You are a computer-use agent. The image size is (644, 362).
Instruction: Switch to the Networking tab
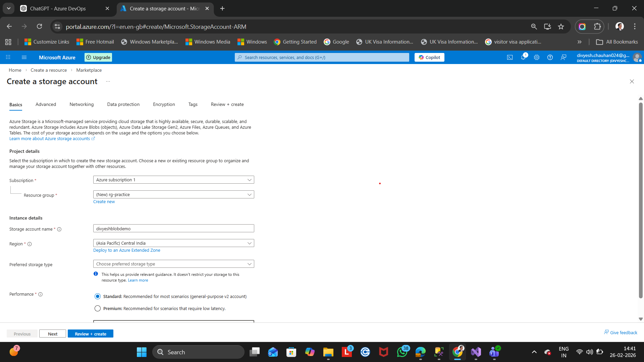coord(82,104)
